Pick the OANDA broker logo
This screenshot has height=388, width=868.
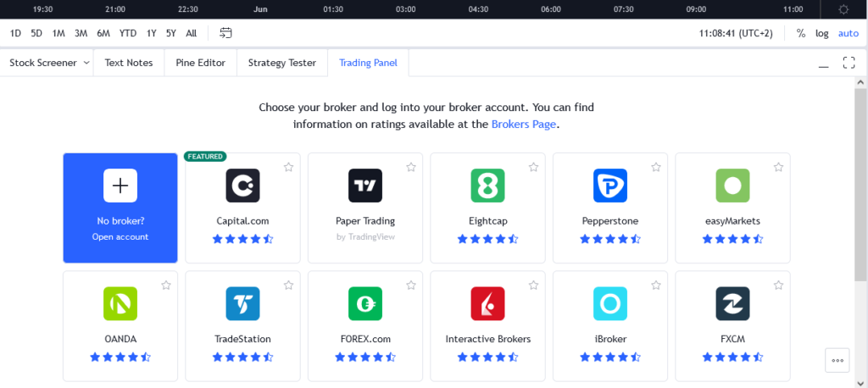pyautogui.click(x=120, y=303)
